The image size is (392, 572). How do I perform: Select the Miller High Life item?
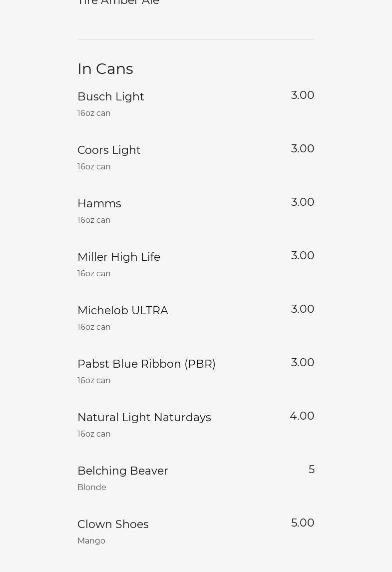pos(119,257)
